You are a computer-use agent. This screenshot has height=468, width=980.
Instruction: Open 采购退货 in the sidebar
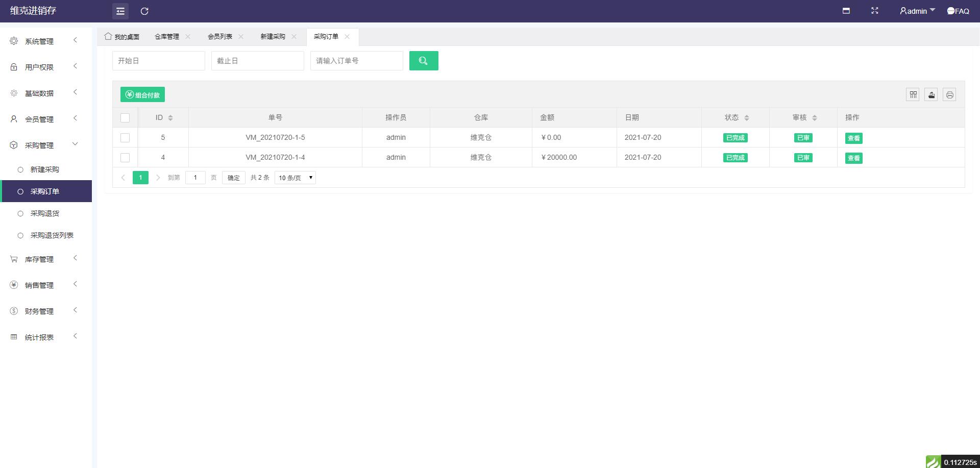click(x=44, y=213)
